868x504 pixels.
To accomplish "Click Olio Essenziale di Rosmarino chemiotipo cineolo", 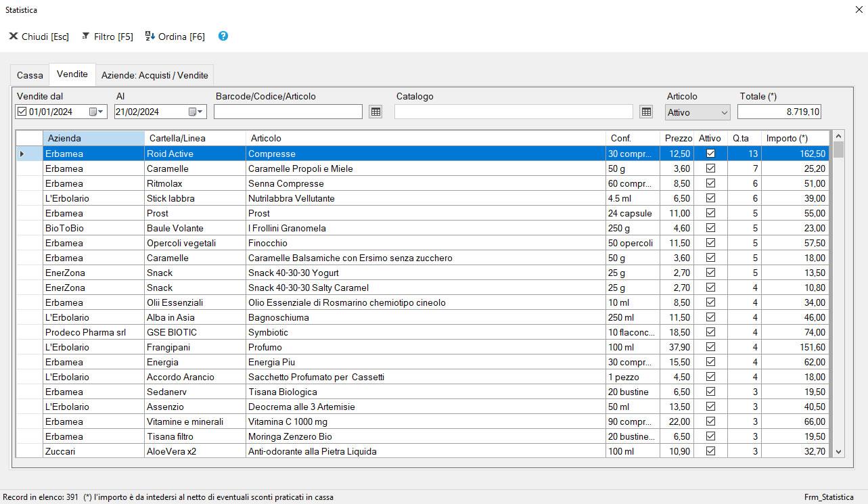I will click(426, 302).
